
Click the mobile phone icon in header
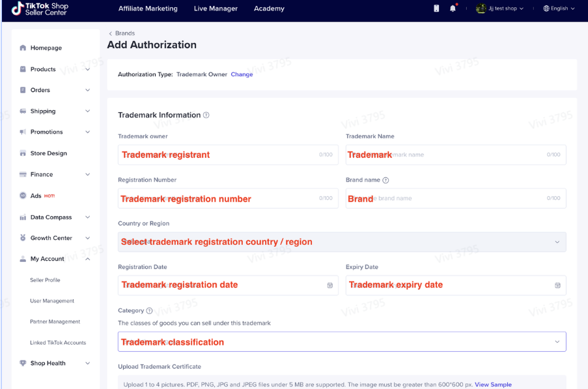tap(436, 8)
